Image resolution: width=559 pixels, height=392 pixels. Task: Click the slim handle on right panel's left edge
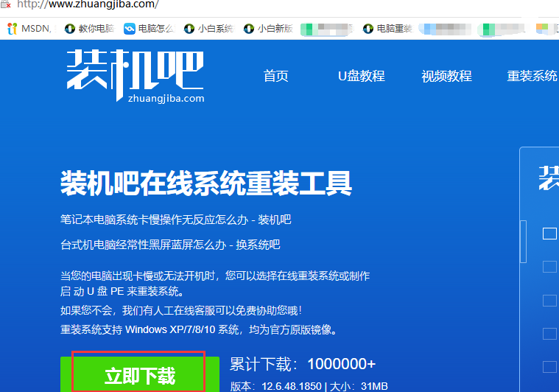coord(524,241)
